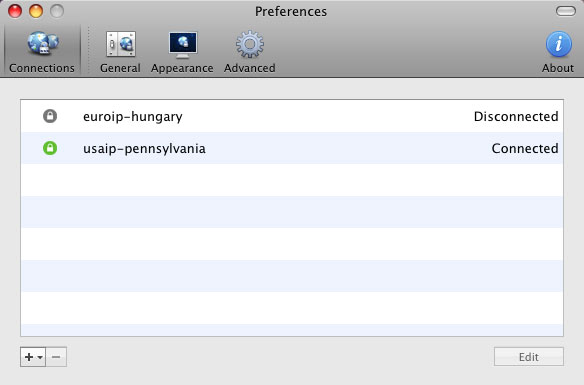Remove connection with the minus button

coord(56,357)
